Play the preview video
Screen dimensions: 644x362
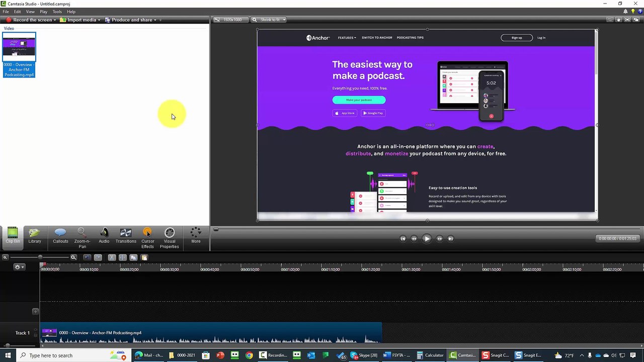pos(427,239)
